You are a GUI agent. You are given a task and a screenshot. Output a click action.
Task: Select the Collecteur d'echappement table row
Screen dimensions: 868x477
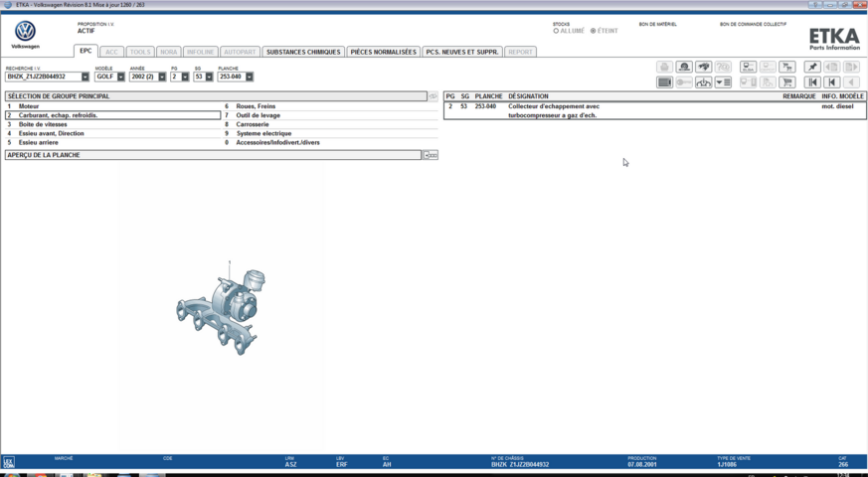click(655, 110)
